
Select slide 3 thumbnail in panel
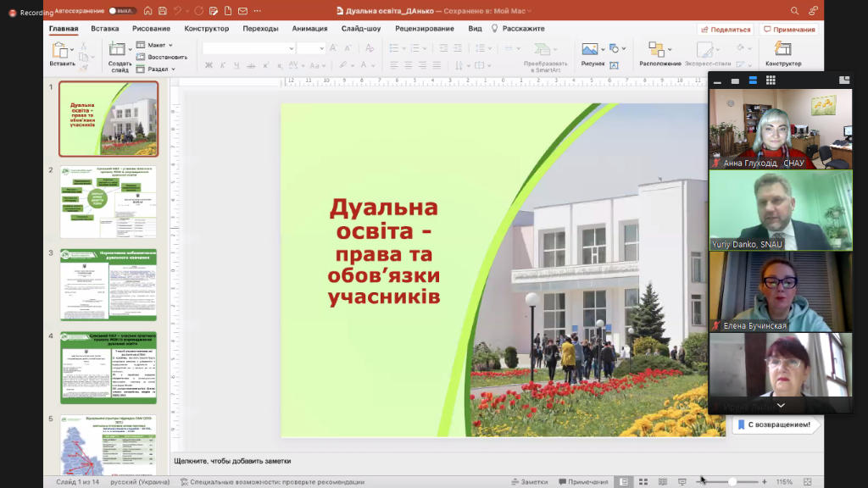108,285
